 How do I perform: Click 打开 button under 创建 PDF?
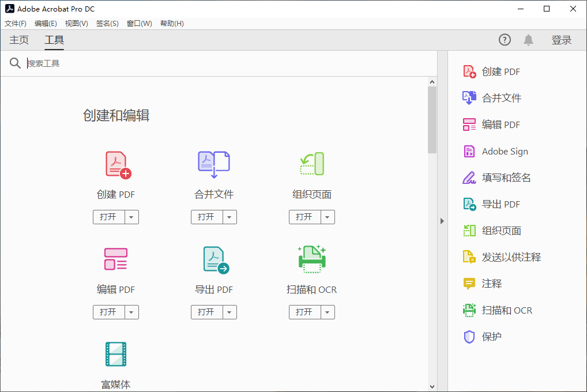[x=108, y=217]
